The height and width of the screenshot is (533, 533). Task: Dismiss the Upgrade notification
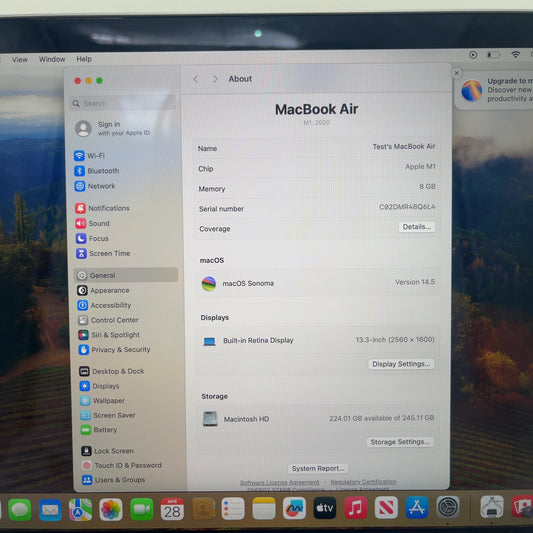click(x=457, y=73)
